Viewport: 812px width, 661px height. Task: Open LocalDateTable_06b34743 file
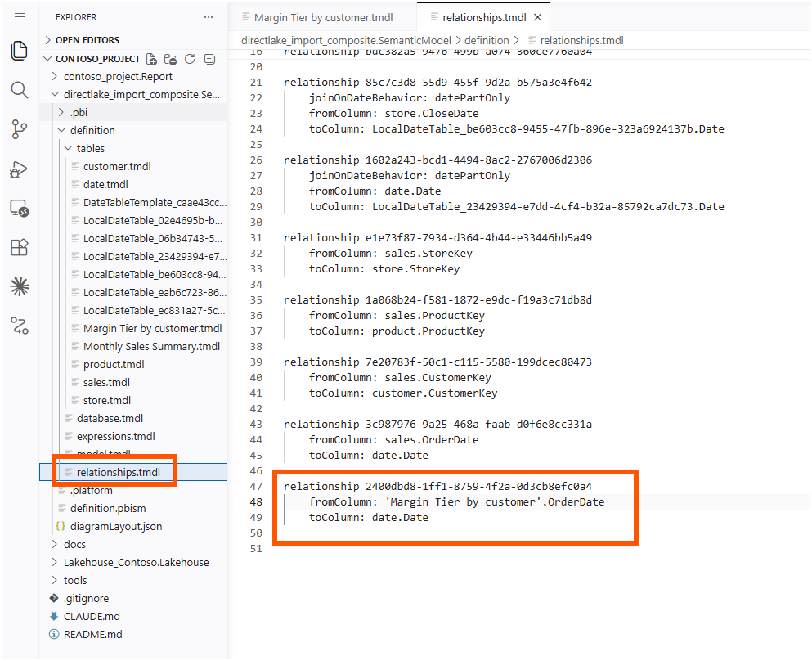coord(153,239)
